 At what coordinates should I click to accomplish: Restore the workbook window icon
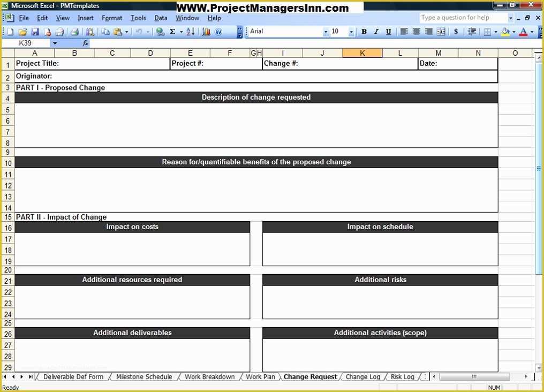click(527, 18)
